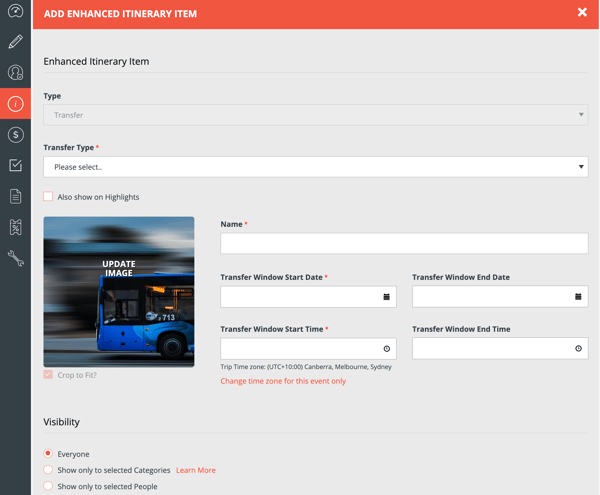Choose Show only to selected People option
This screenshot has width=600, height=495.
[48, 486]
